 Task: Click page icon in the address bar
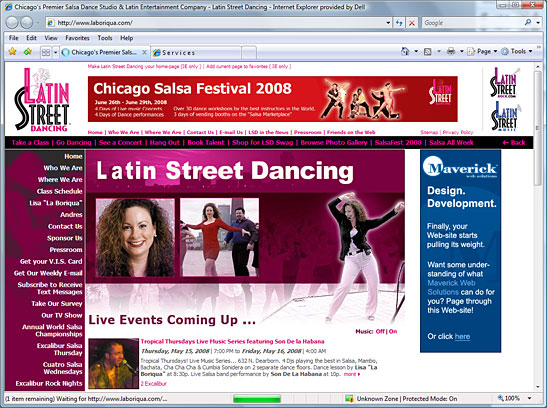(x=51, y=23)
